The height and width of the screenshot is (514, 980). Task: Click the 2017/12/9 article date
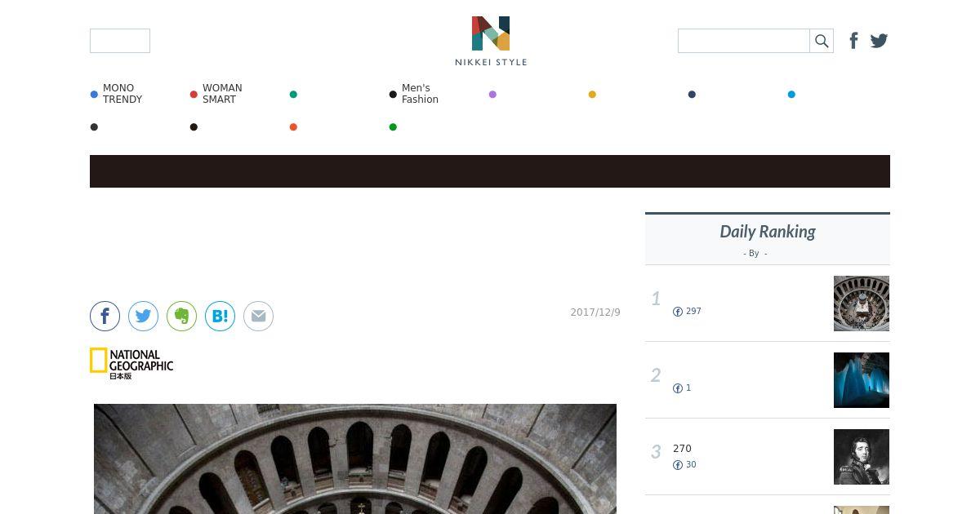[x=595, y=312]
